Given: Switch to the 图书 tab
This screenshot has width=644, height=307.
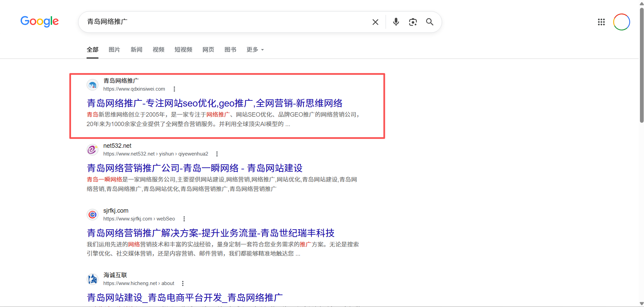Looking at the screenshot, I should tap(230, 50).
